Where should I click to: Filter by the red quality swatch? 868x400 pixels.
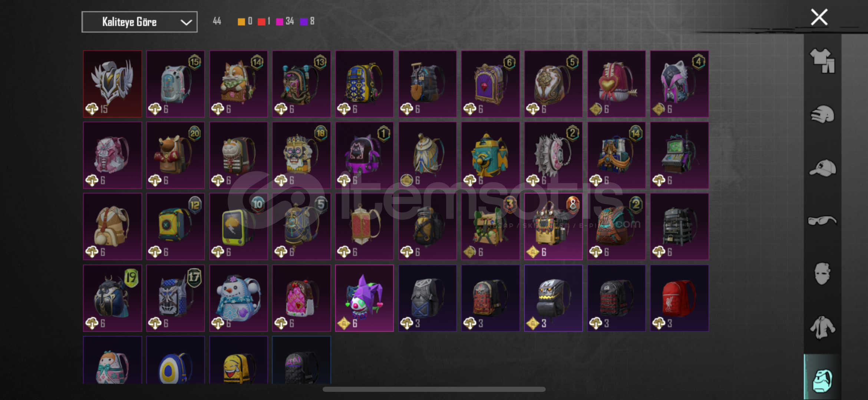pos(261,21)
